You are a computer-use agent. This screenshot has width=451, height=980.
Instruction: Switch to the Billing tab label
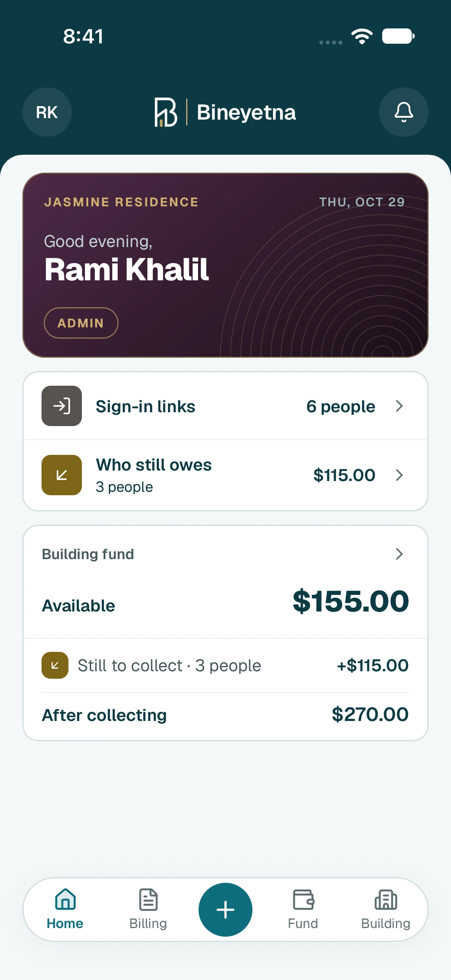pyautogui.click(x=148, y=923)
